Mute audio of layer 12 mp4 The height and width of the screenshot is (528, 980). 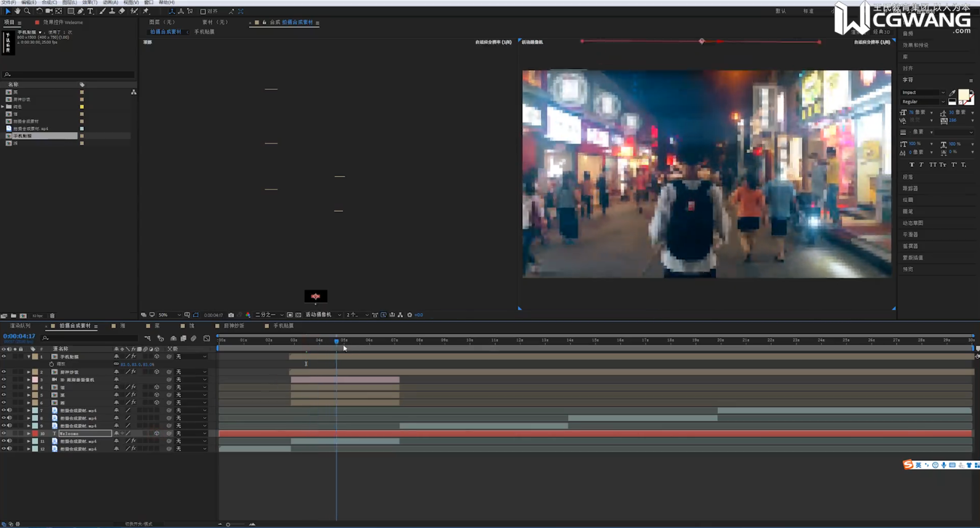pos(9,449)
